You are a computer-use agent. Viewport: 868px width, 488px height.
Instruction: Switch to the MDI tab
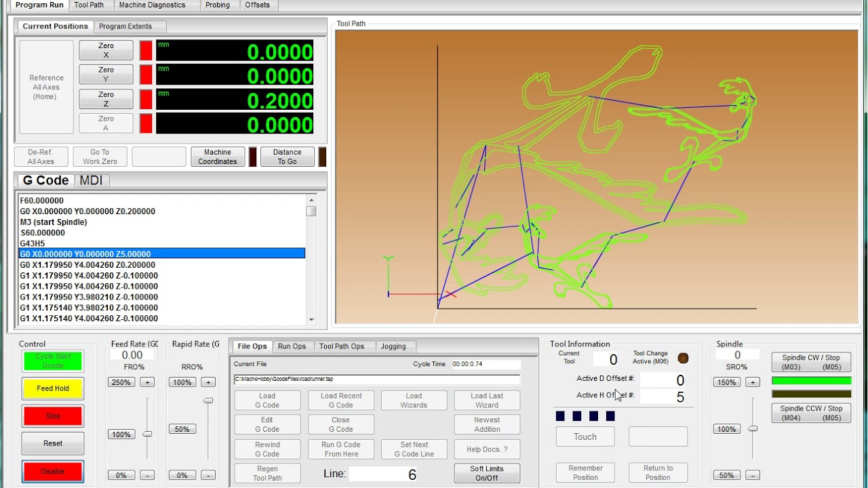91,180
